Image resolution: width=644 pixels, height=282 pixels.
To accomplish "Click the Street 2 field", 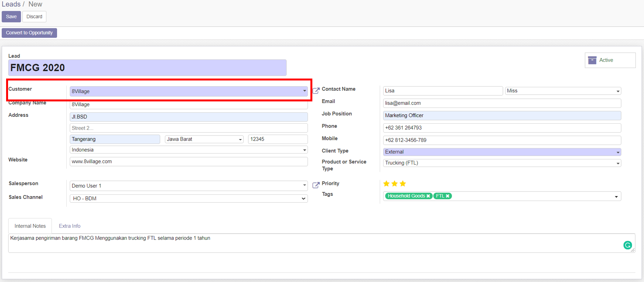I will pos(189,128).
